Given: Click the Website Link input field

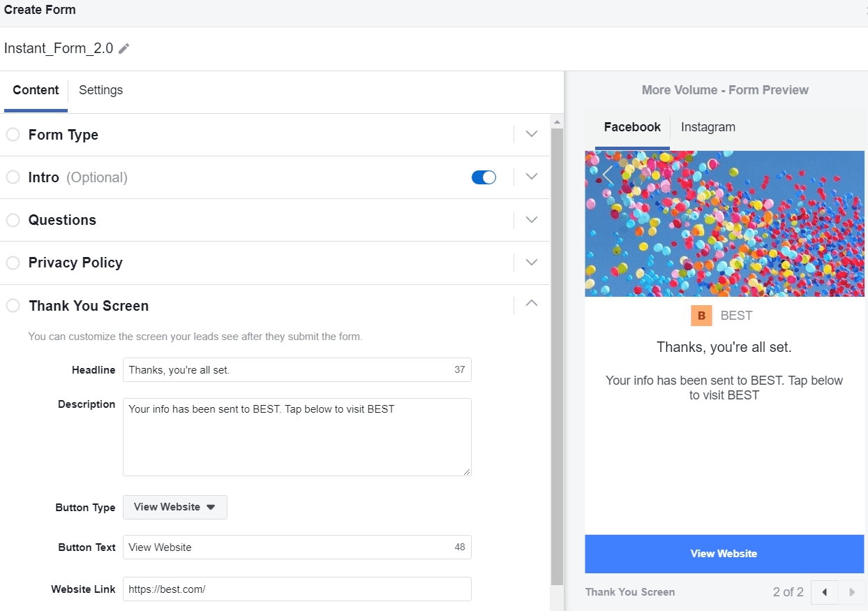Looking at the screenshot, I should pos(297,589).
